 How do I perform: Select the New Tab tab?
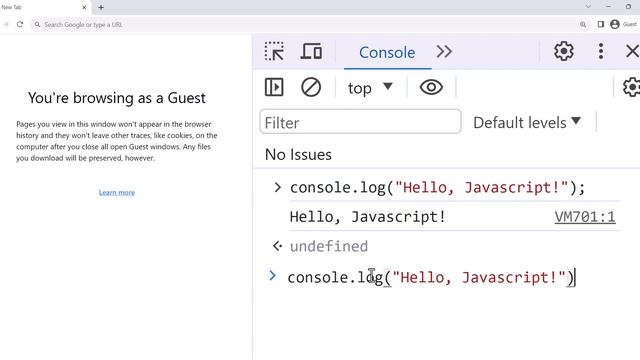[x=44, y=7]
